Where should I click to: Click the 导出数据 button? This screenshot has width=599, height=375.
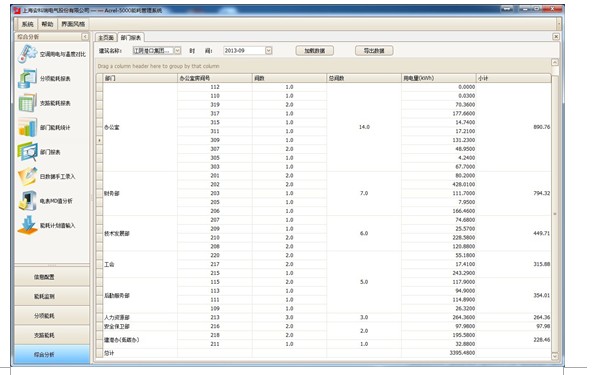point(374,50)
